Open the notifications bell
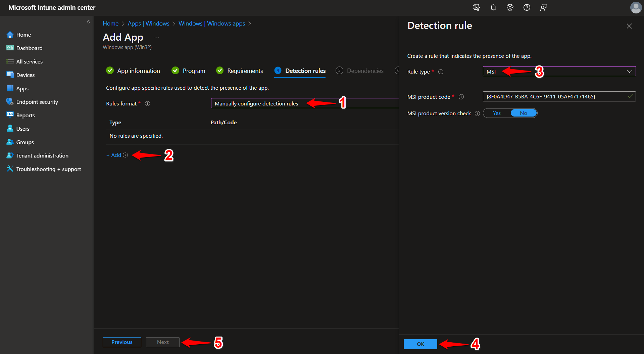The image size is (644, 354). point(493,7)
